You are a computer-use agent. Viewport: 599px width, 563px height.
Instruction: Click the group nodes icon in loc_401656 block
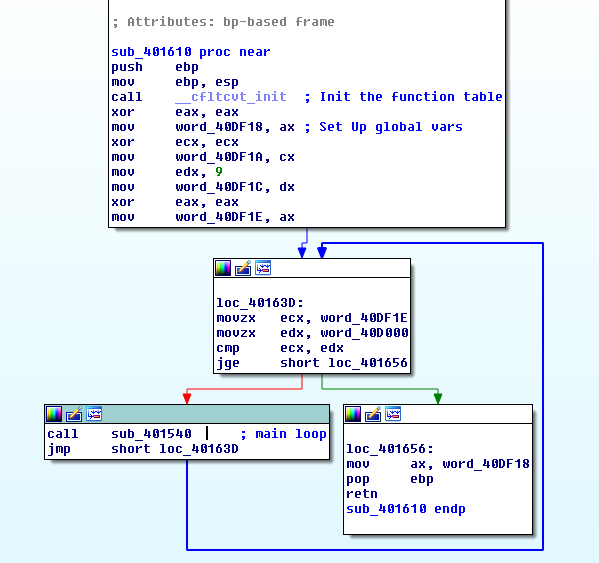[x=393, y=414]
